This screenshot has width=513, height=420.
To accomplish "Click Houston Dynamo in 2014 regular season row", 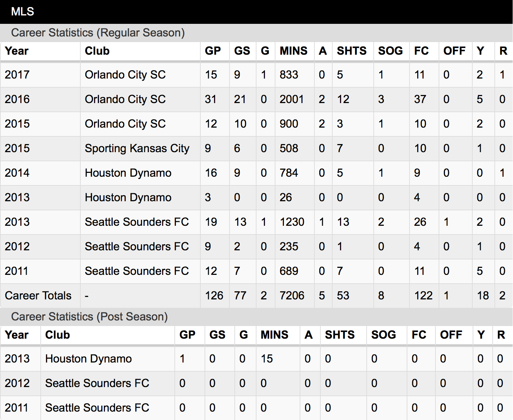I will [128, 173].
